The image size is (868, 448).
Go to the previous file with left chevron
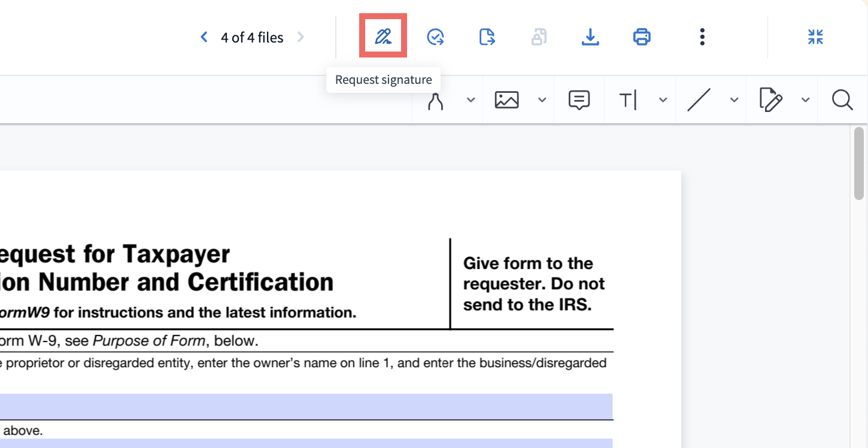click(x=204, y=37)
